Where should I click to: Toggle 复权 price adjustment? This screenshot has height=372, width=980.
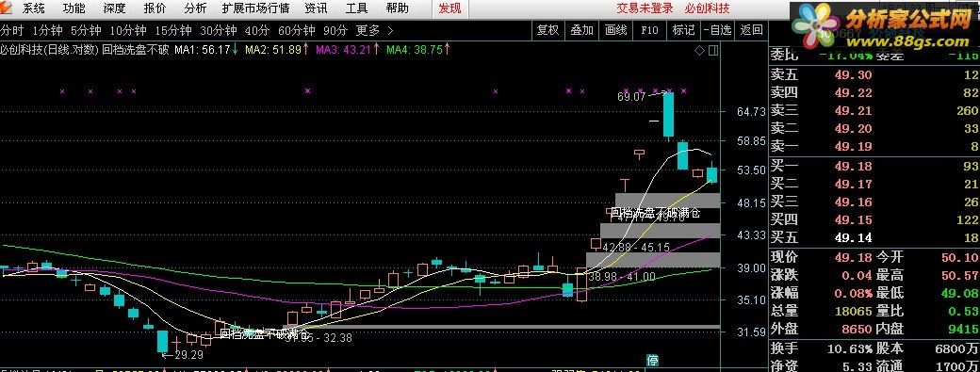(x=548, y=30)
